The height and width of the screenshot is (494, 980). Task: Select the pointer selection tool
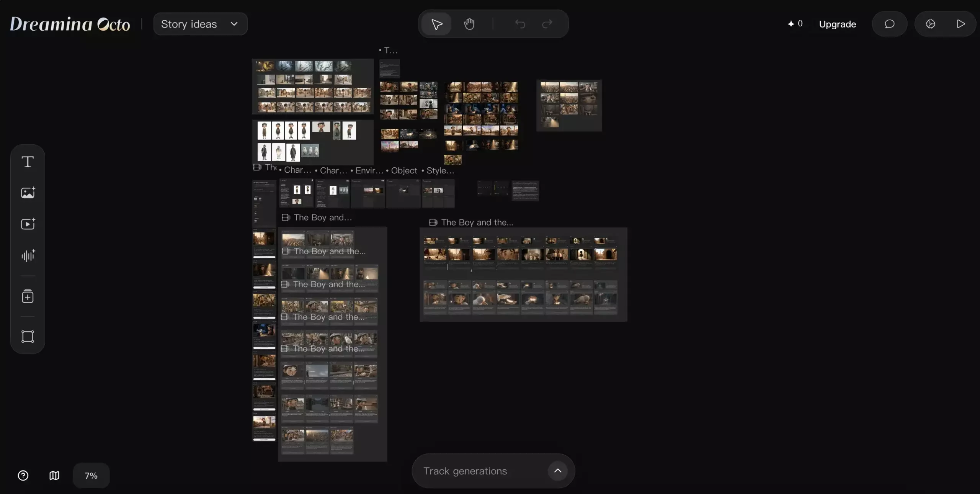pos(437,24)
